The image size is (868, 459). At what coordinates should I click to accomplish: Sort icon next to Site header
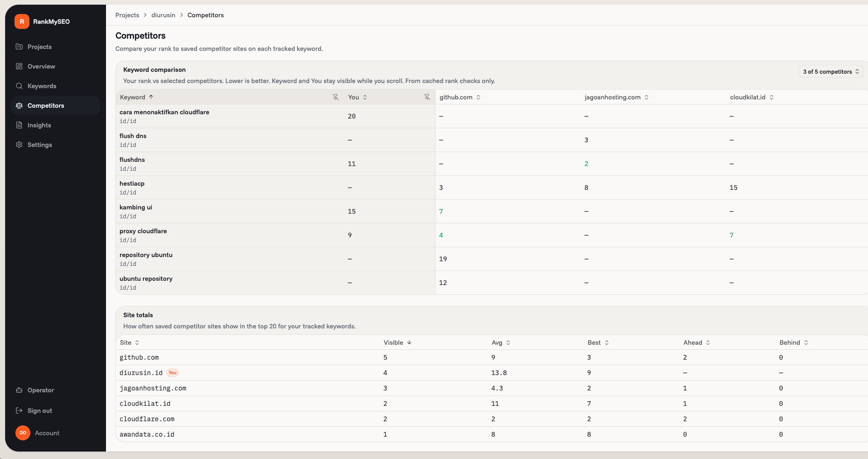[137, 342]
